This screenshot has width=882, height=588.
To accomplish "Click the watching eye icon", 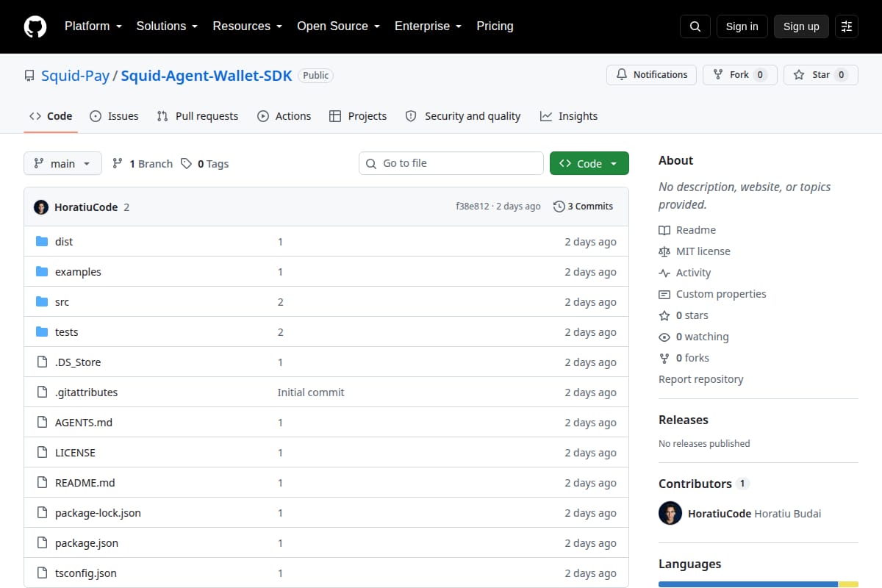I will (x=664, y=337).
